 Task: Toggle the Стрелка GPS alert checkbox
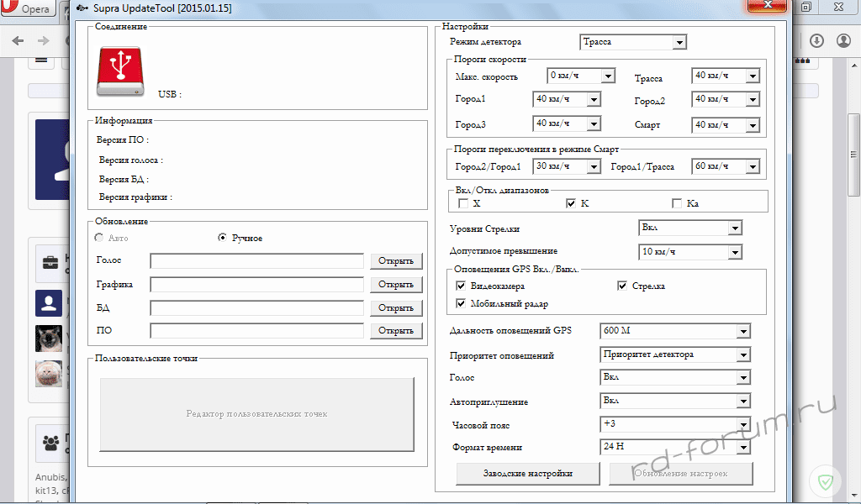[x=622, y=286]
